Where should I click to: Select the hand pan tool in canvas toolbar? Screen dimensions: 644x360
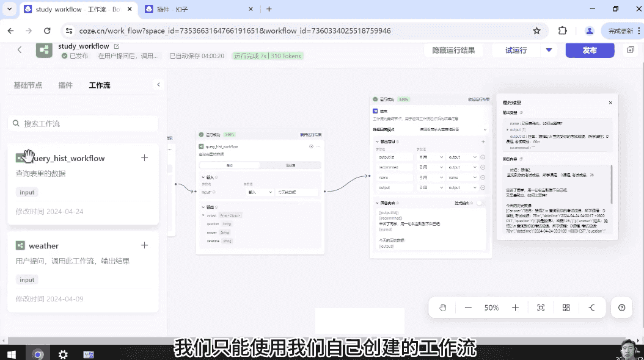point(443,308)
